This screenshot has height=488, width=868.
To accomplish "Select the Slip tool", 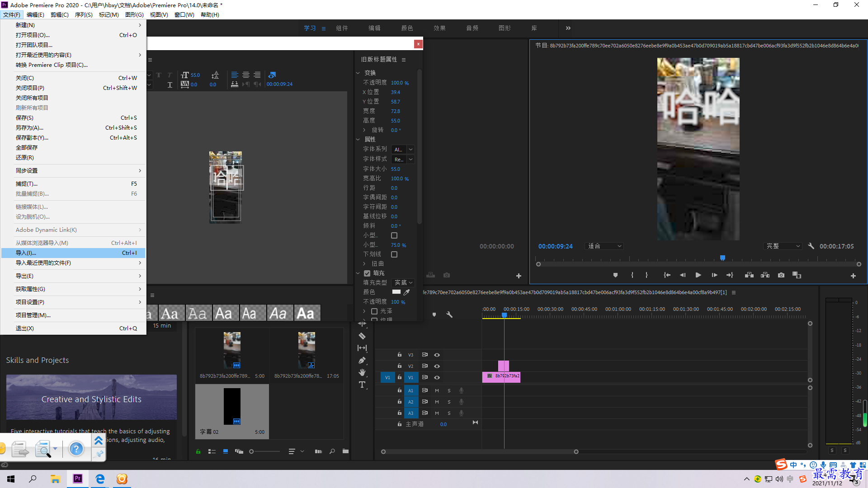I will [362, 348].
